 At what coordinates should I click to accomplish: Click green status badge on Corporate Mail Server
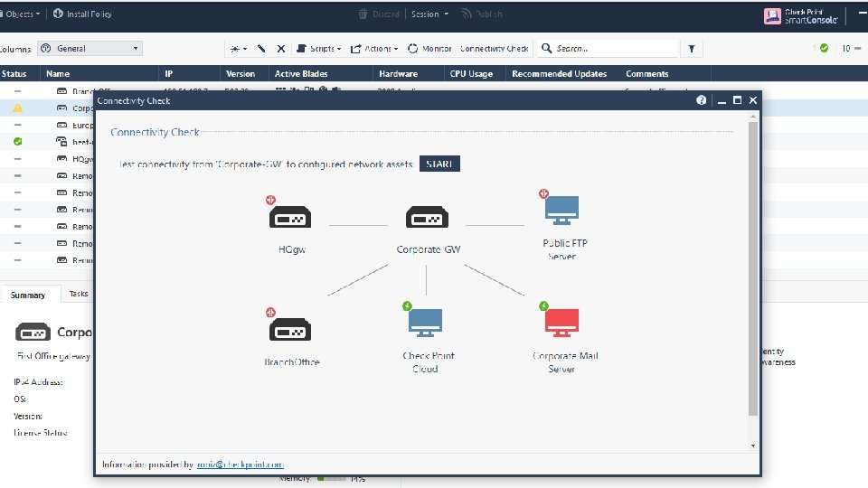point(543,306)
